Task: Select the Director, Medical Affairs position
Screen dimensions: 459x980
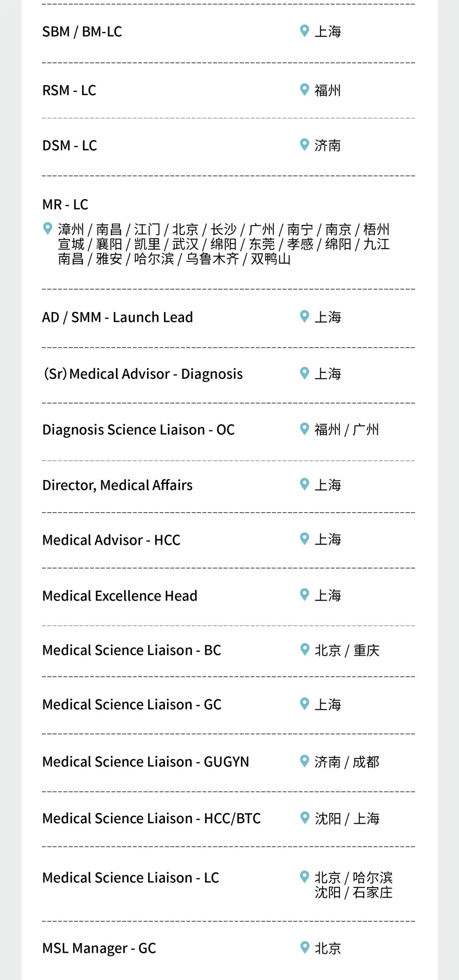Action: (x=117, y=485)
